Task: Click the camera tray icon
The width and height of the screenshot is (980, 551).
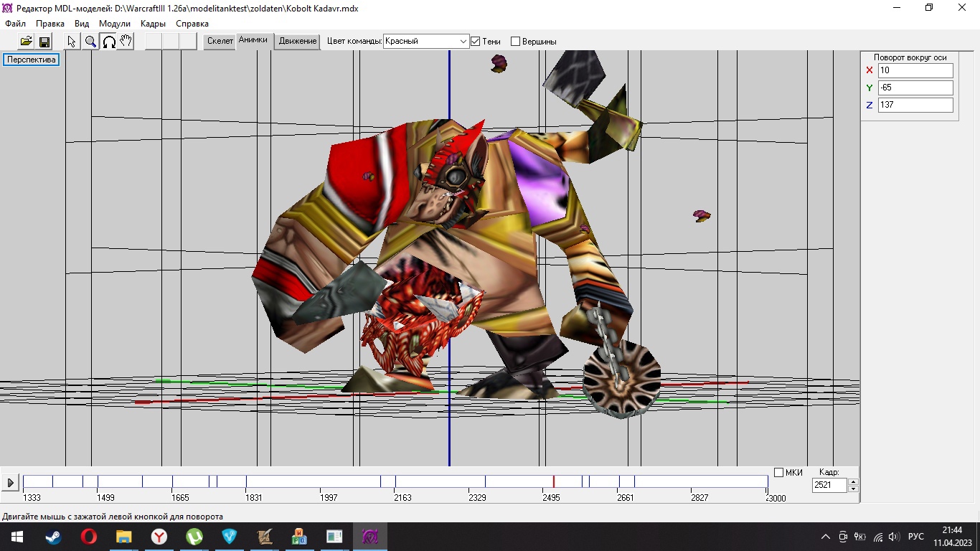Action: click(x=843, y=537)
